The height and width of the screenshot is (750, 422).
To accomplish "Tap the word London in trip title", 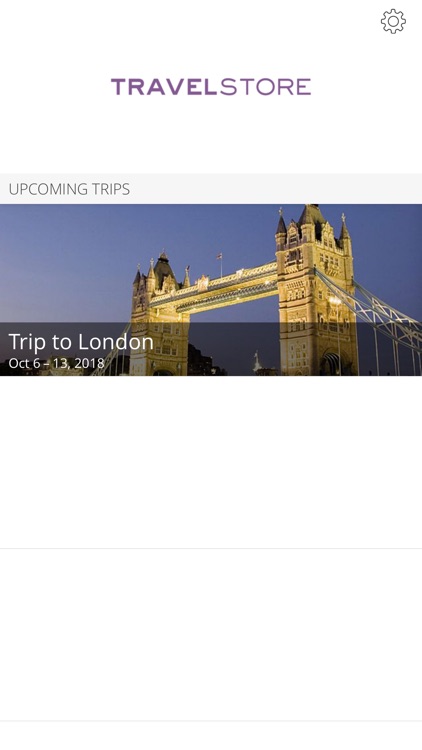I will tap(115, 342).
